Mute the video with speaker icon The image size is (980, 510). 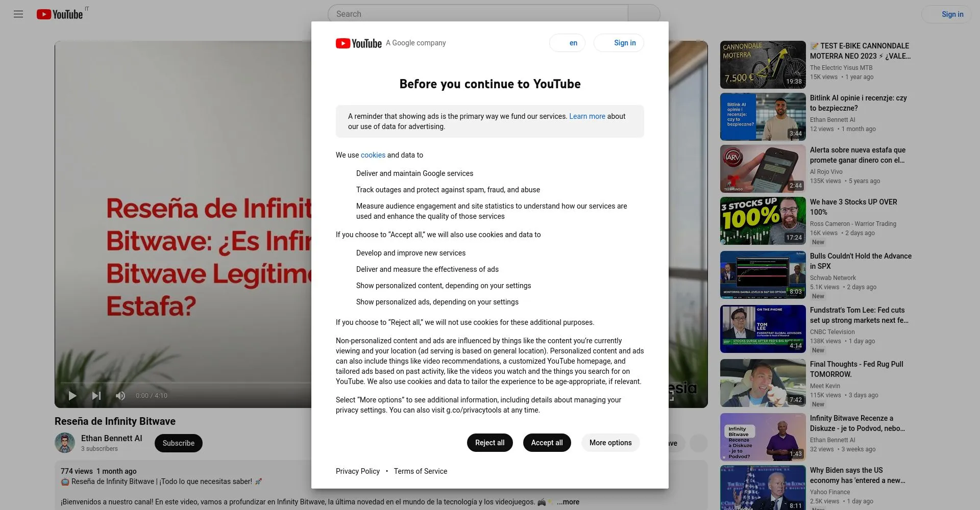point(120,396)
